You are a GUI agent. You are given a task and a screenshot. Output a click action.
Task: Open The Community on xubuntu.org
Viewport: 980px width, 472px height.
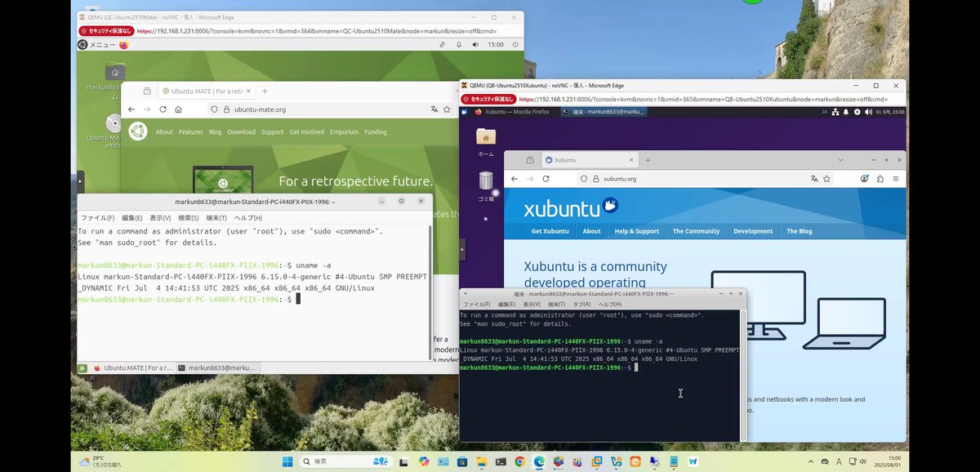point(696,231)
